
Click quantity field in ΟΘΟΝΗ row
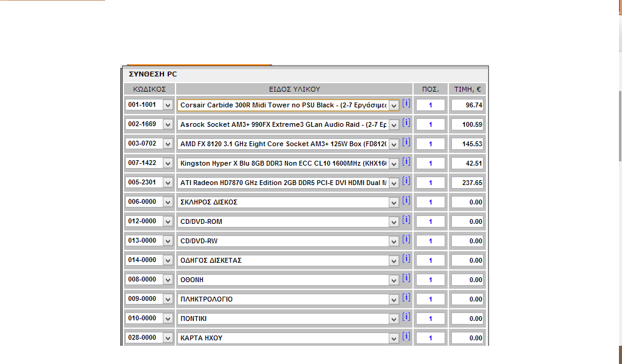[x=431, y=280]
